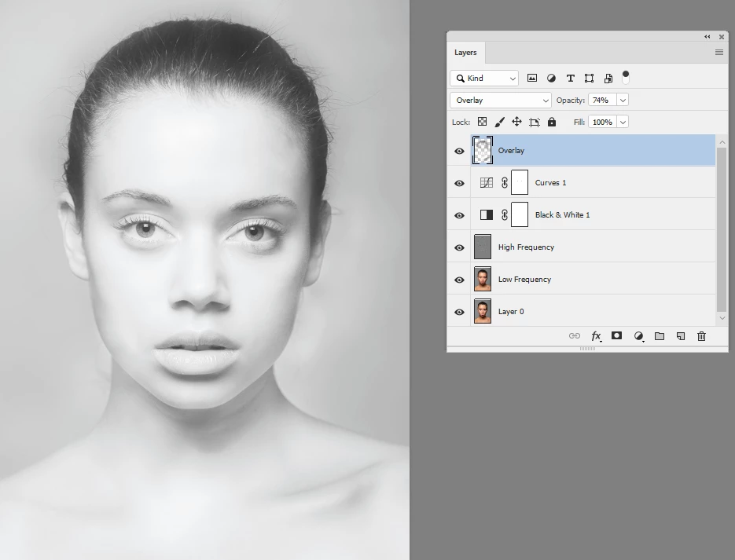The height and width of the screenshot is (560, 735).
Task: Hide Layer 0
Action: (459, 313)
